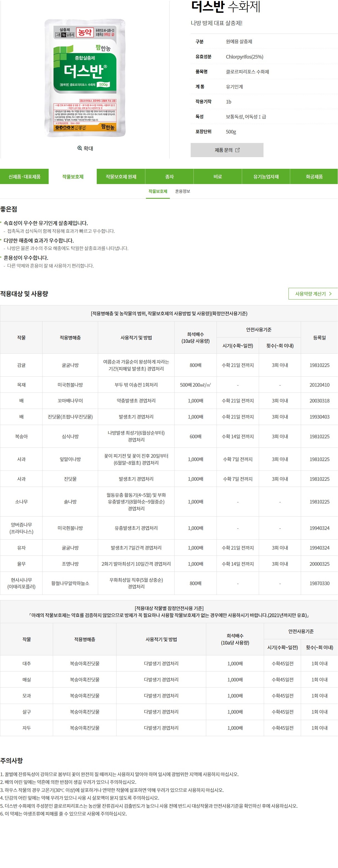Click the 유자 crop cell

tap(21, 548)
